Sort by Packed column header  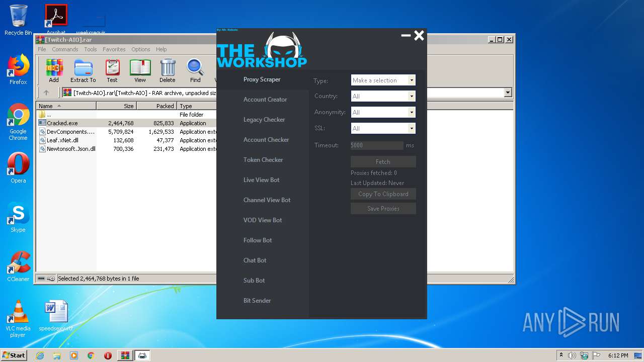156,106
